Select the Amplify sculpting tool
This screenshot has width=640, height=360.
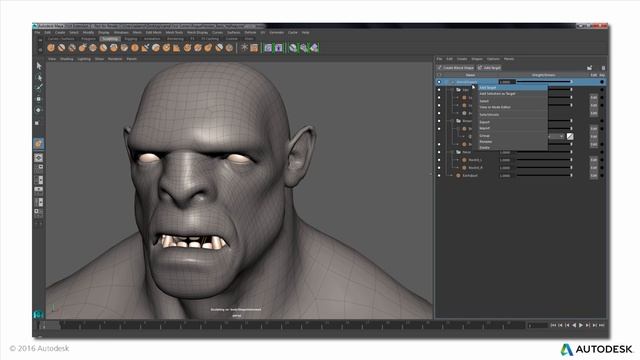point(219,48)
